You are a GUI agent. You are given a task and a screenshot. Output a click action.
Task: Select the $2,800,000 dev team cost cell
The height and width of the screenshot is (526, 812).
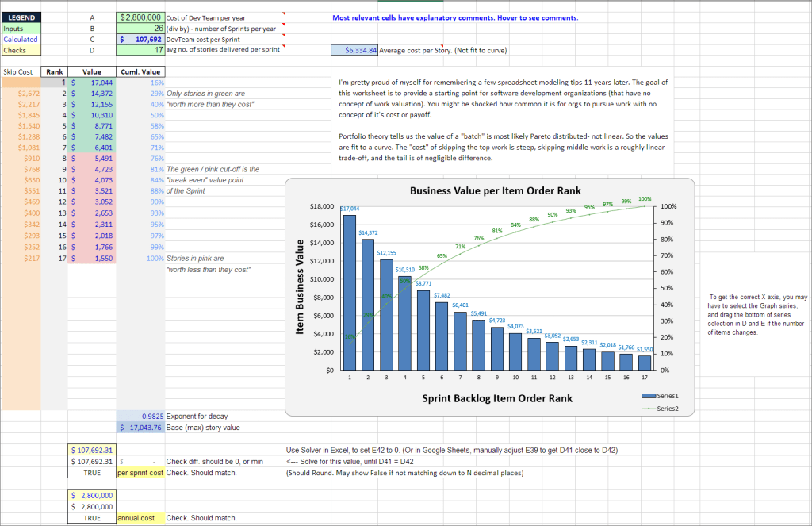(140, 17)
